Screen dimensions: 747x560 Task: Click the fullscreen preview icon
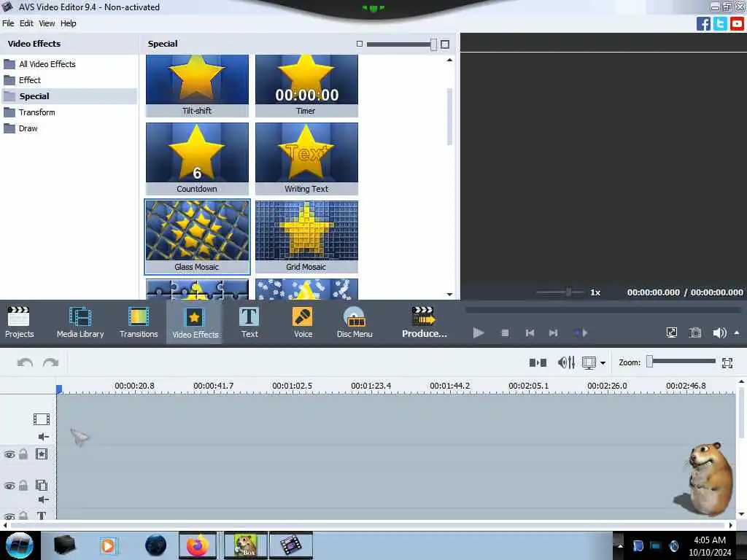671,332
